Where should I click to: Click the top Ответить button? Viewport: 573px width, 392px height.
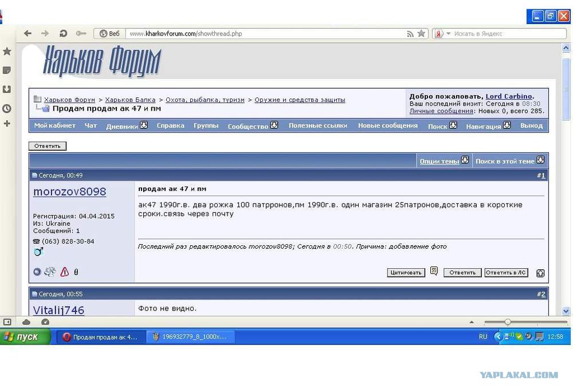(48, 146)
